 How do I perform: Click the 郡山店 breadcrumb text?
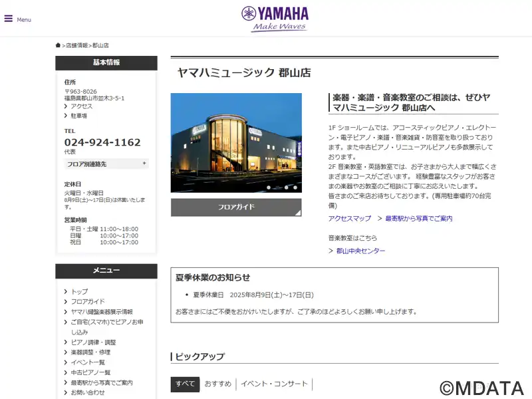click(x=100, y=45)
